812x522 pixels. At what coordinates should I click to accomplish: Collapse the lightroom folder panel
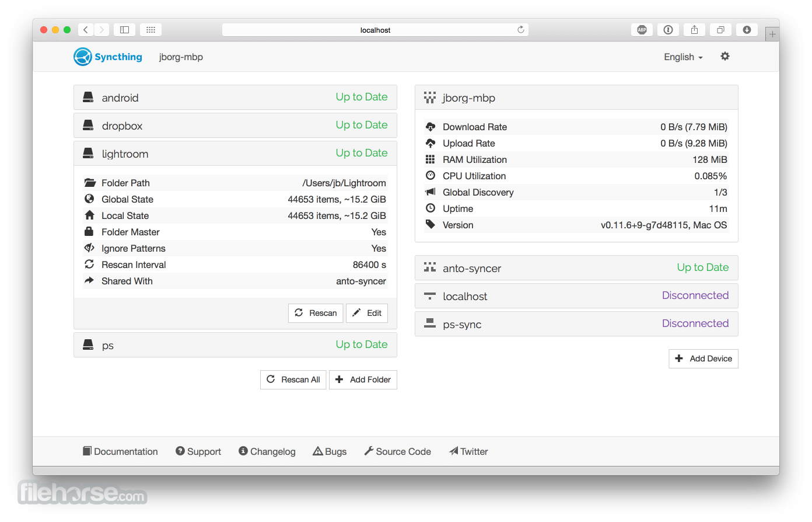235,154
